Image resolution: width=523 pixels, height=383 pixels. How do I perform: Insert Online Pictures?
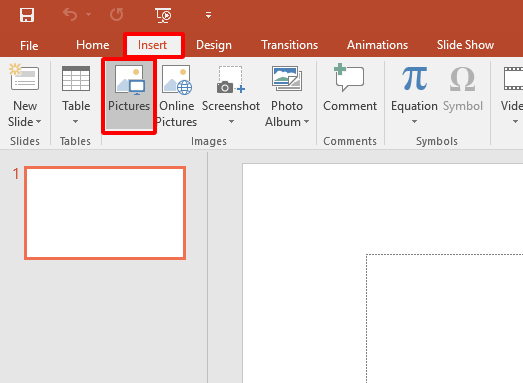[176, 95]
